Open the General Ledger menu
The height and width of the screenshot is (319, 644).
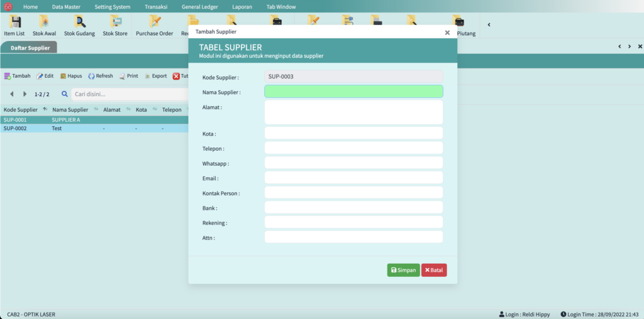click(x=199, y=6)
